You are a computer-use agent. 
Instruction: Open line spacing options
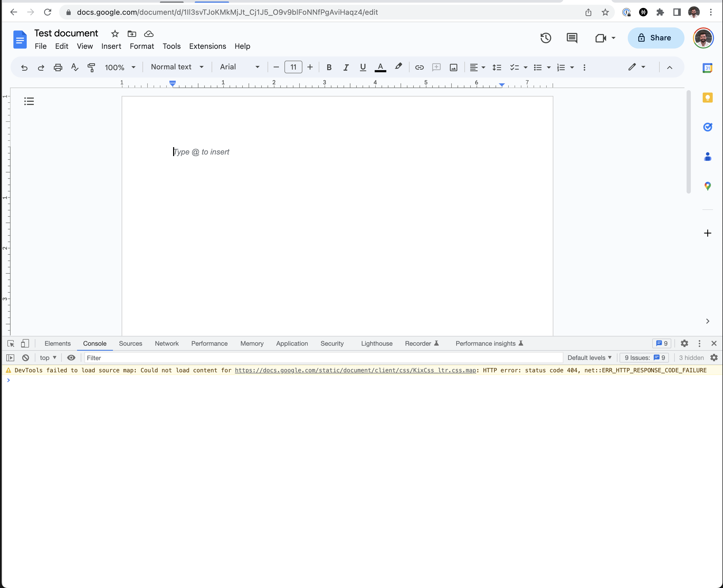[497, 67]
